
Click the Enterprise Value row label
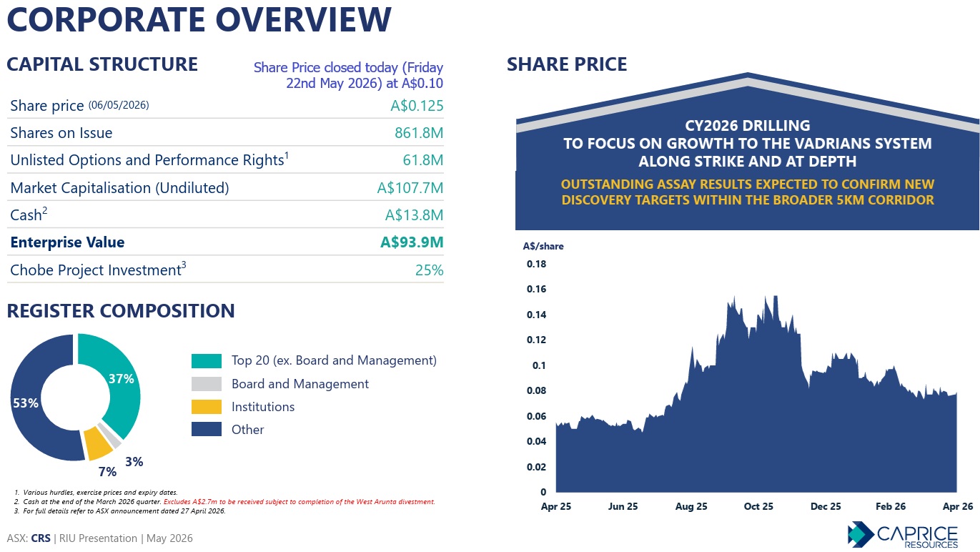[67, 242]
